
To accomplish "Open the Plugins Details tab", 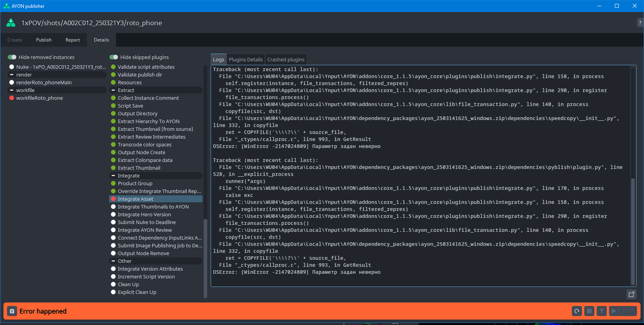I will (246, 59).
